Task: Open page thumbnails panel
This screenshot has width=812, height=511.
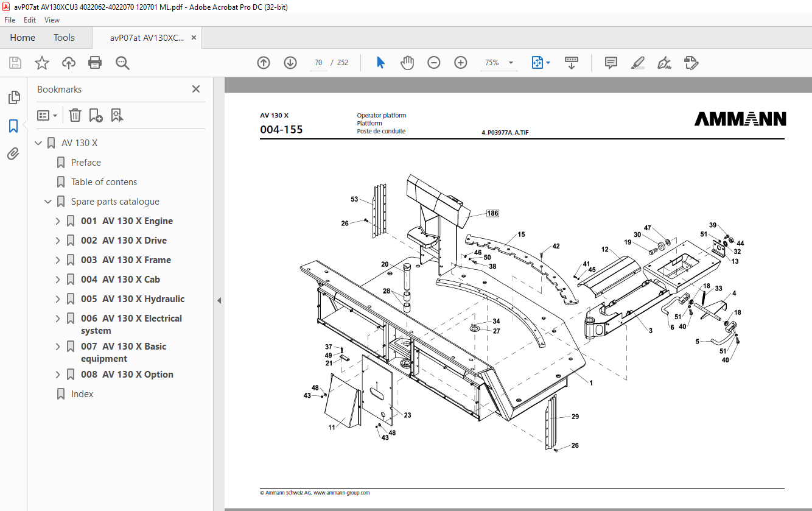Action: [x=13, y=97]
